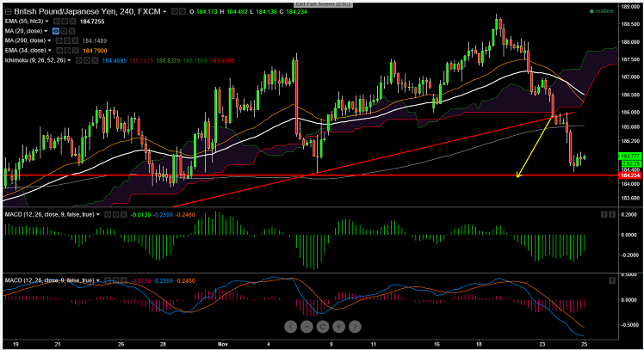The height and width of the screenshot is (350, 644).
Task: Open the British Pound/Japanese Yen symbol dropdown
Action: click(x=164, y=12)
